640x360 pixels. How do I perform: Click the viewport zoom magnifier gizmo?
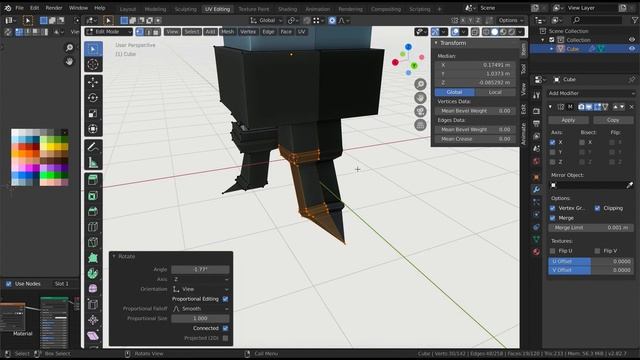420,84
